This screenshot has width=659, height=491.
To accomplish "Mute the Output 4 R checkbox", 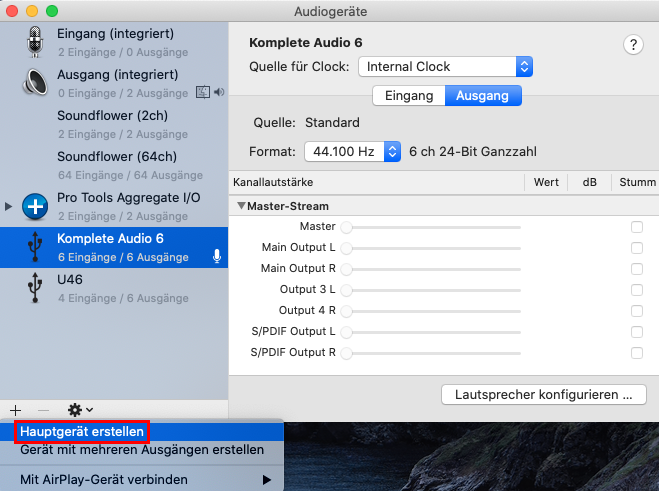I will tap(637, 311).
